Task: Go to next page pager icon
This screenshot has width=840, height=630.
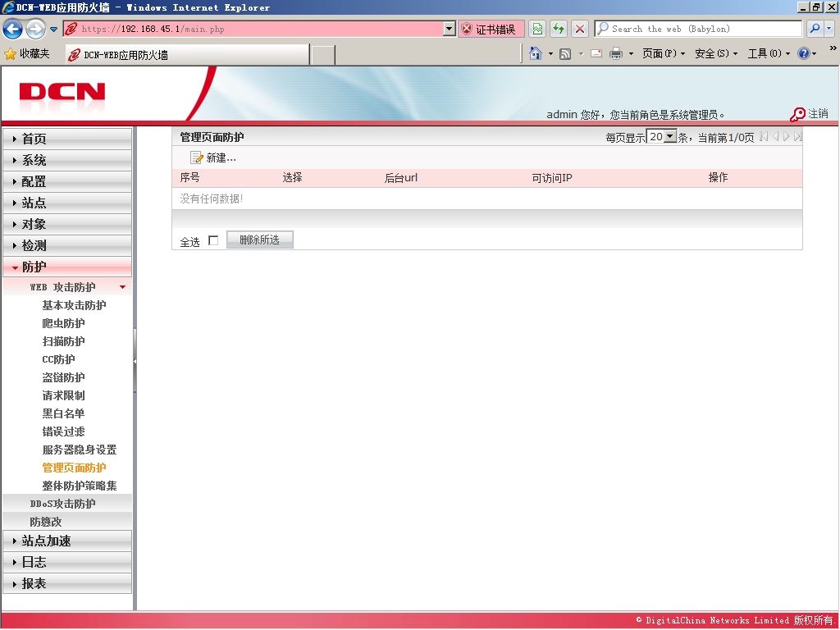Action: pos(787,137)
